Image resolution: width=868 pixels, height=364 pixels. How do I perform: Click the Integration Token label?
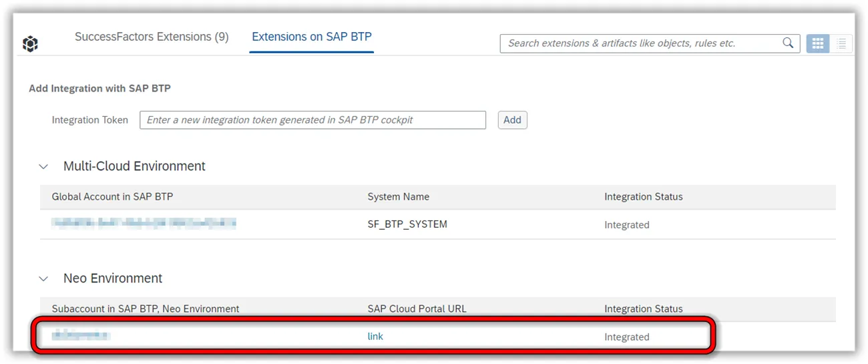pos(90,120)
